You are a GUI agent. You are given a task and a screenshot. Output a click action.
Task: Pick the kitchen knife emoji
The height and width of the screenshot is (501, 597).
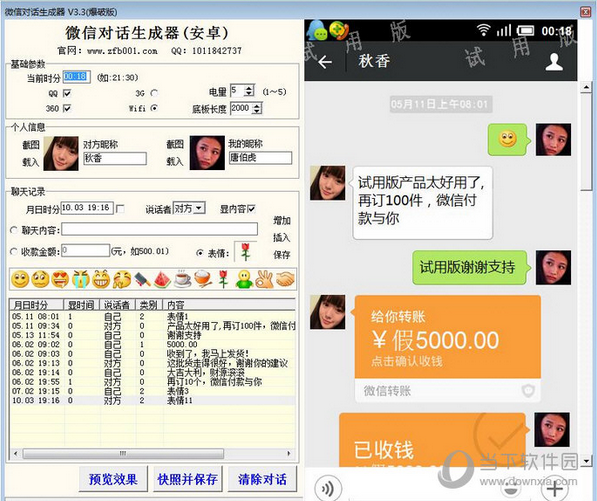click(x=142, y=279)
